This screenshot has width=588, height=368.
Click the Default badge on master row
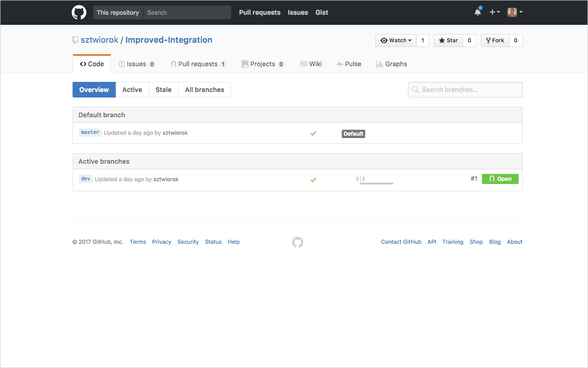pos(353,134)
